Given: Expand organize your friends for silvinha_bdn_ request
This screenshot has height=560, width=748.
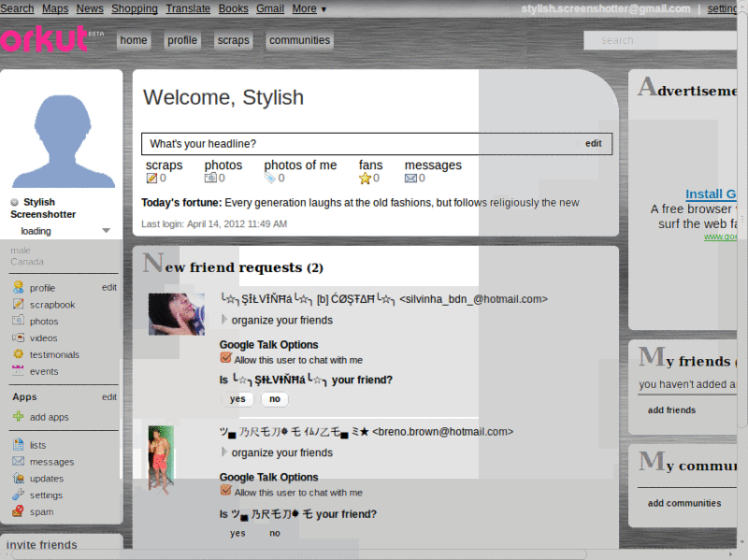Looking at the screenshot, I should [224, 320].
